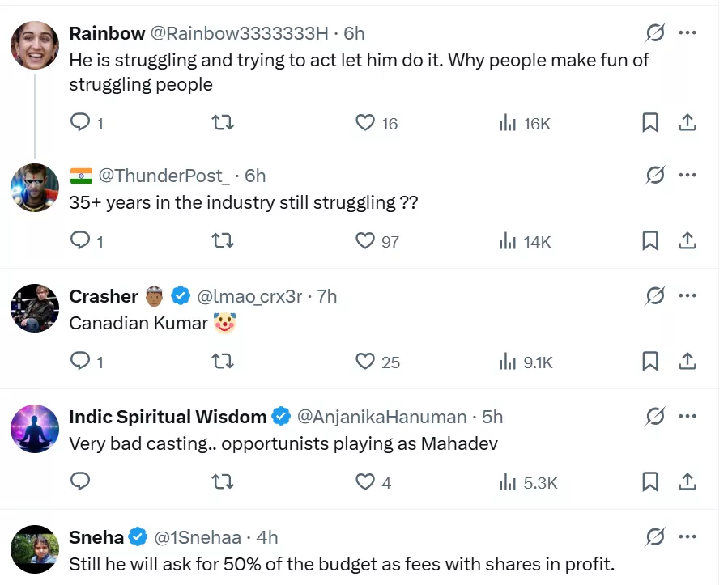Like the ThunderPost_ reply with 97 likes
Viewport: 728px width, 585px height.
click(x=366, y=240)
